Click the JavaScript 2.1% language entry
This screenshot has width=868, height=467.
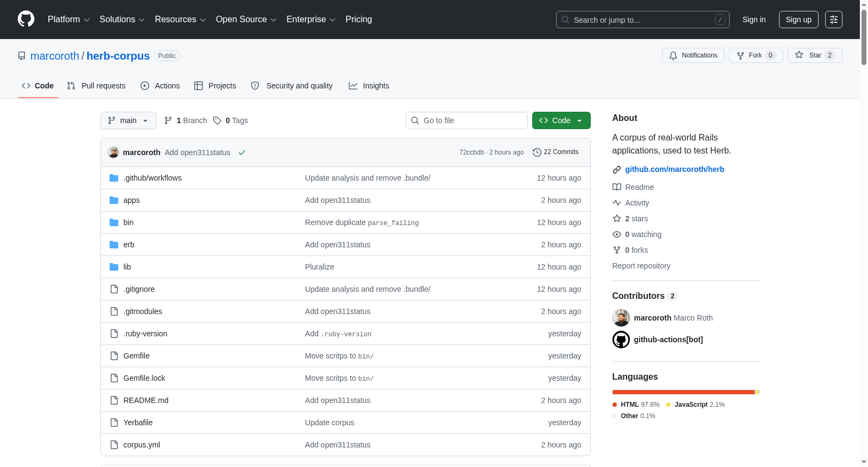coord(695,405)
